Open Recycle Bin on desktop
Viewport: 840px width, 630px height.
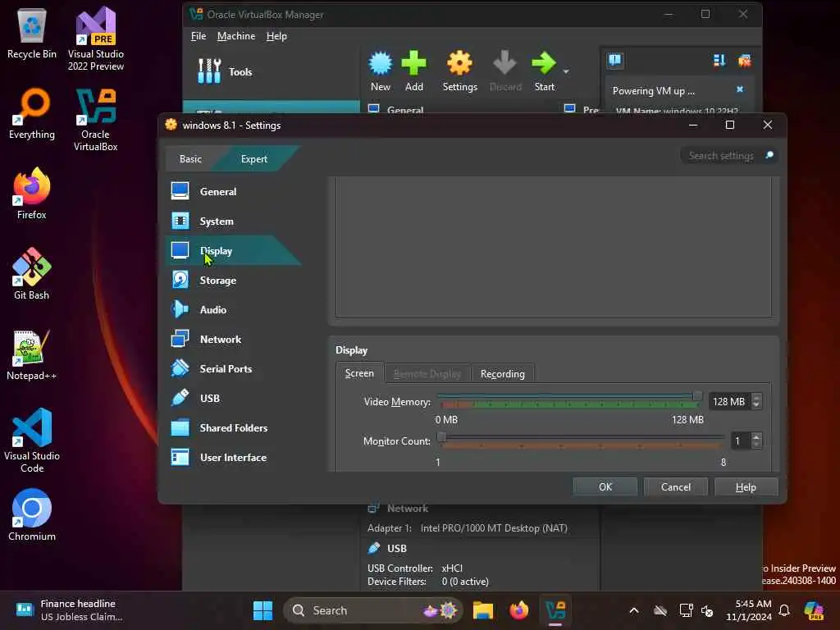(32, 33)
